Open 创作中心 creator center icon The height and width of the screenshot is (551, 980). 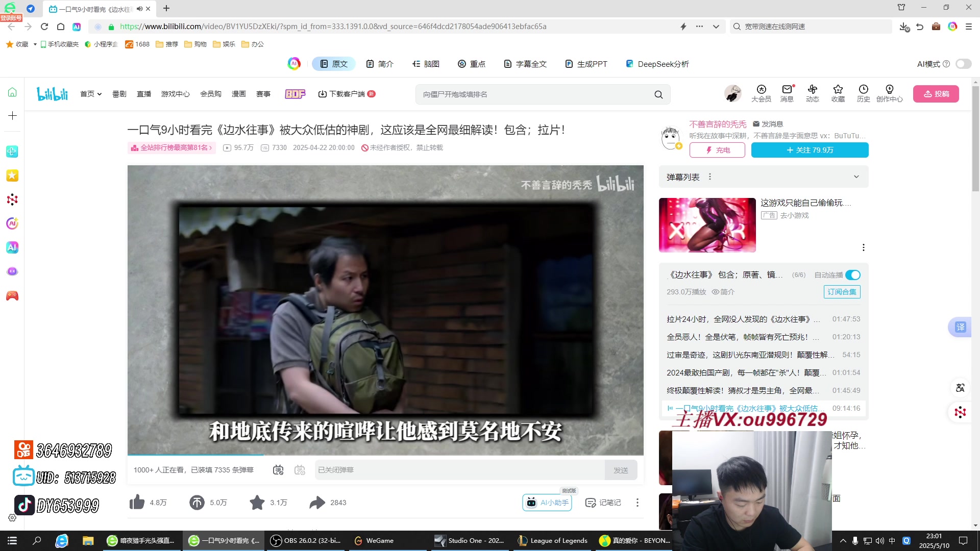tap(890, 93)
